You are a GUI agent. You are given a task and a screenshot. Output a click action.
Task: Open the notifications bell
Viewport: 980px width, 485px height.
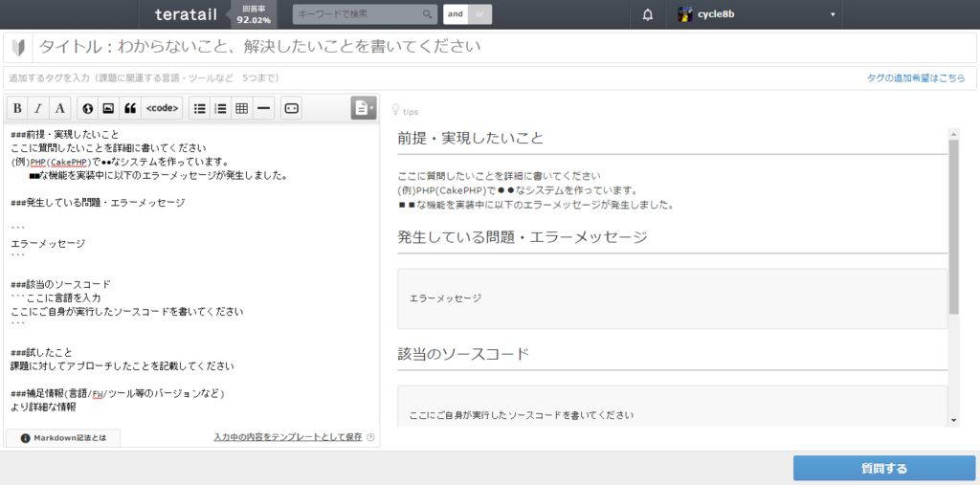click(648, 14)
